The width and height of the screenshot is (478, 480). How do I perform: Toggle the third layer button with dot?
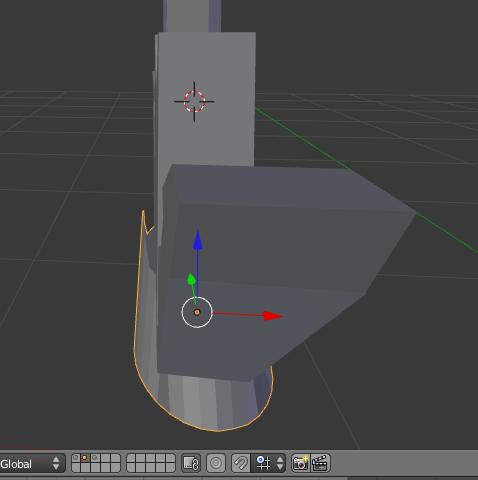pos(95,458)
